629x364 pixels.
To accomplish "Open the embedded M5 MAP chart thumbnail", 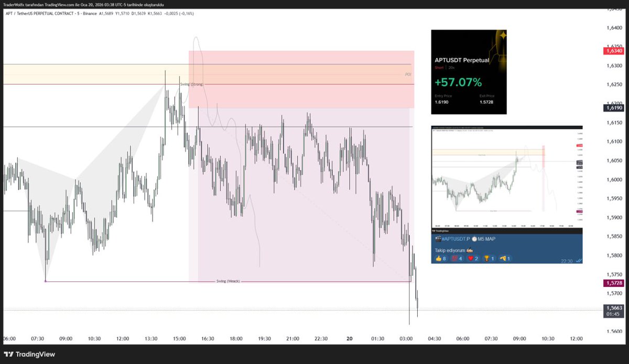I will (506, 179).
